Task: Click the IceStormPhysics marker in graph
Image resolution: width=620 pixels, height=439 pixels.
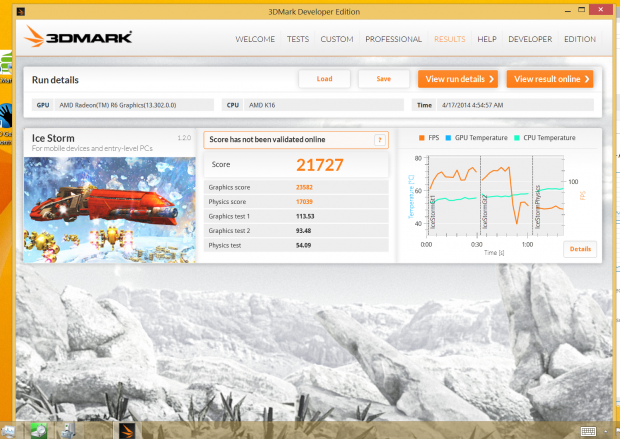Action: coord(537,207)
